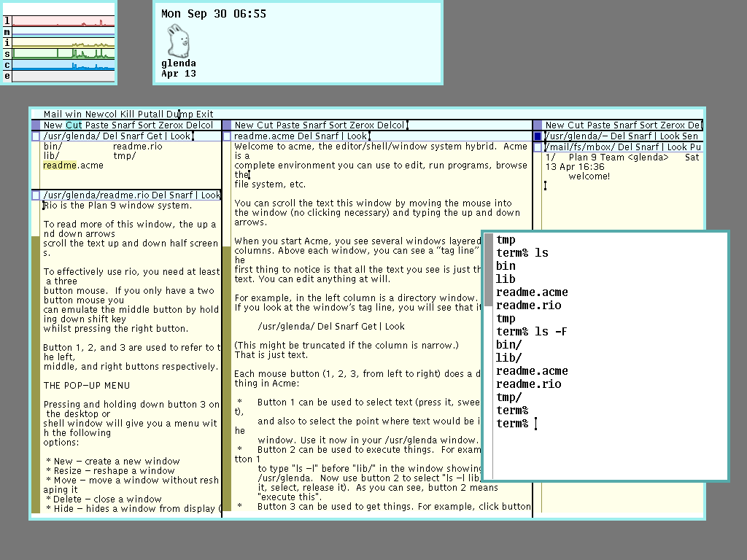
Task: Click Snarf in the /usr/glenda/readme.rio tag
Action: (x=181, y=195)
